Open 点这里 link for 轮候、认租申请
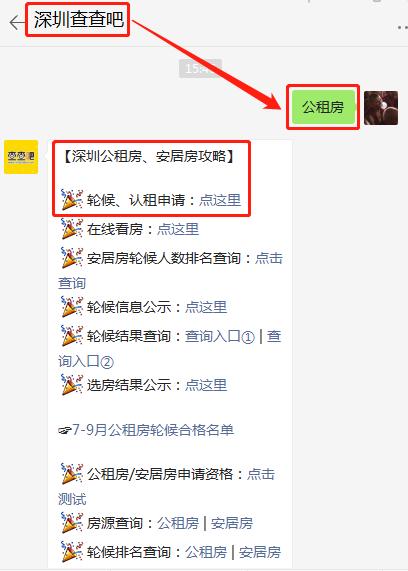 point(220,200)
